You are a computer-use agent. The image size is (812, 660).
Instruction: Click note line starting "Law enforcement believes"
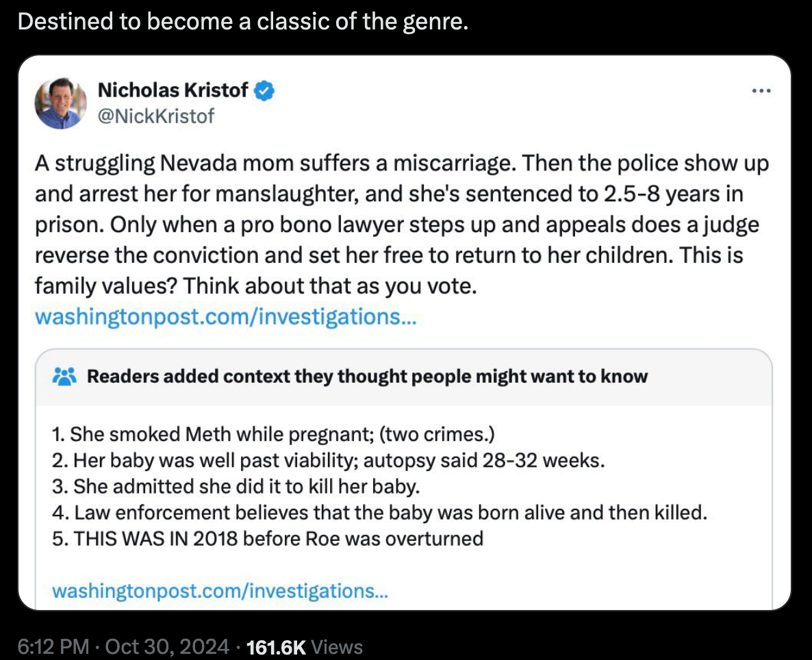click(x=379, y=512)
